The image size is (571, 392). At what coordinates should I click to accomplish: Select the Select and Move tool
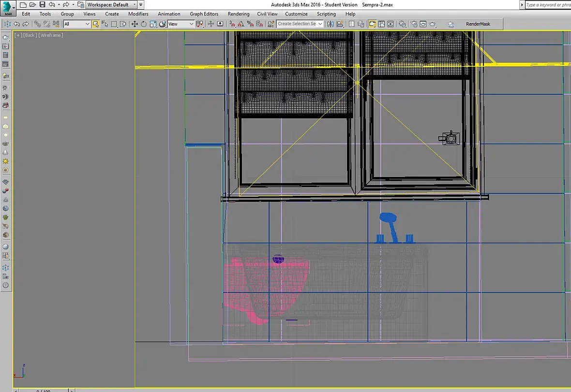[x=135, y=24]
